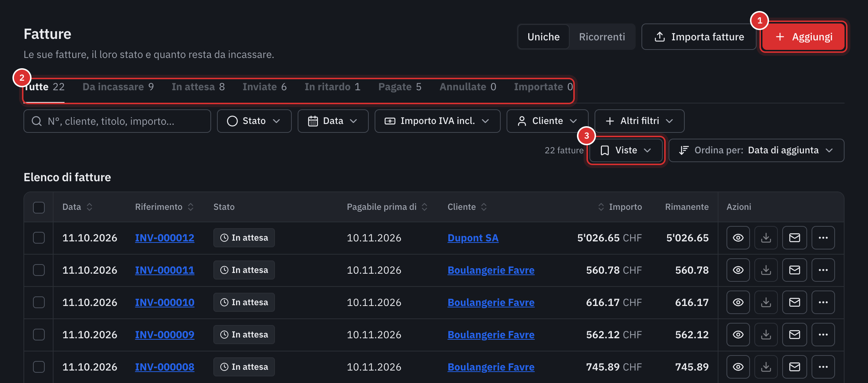Viewport: 868px width, 383px height.
Task: Expand Altri filtri options
Action: [639, 121]
